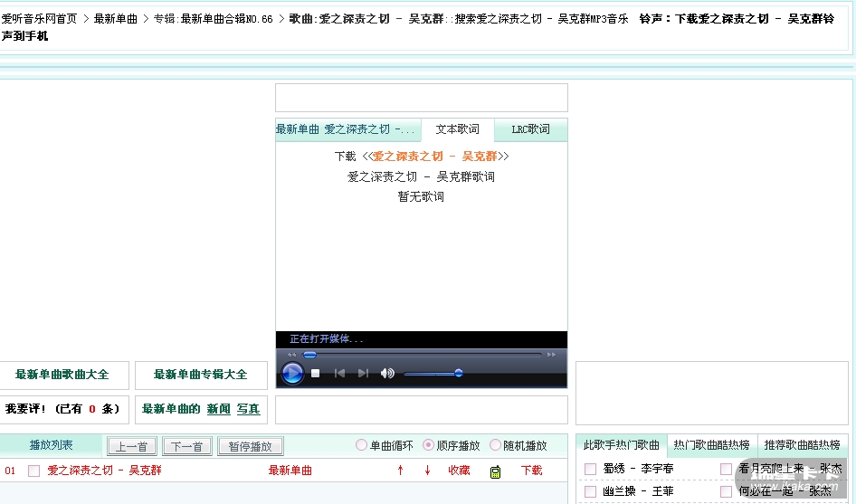The width and height of the screenshot is (856, 504).
Task: Skip to previous track in media player
Action: [339, 374]
